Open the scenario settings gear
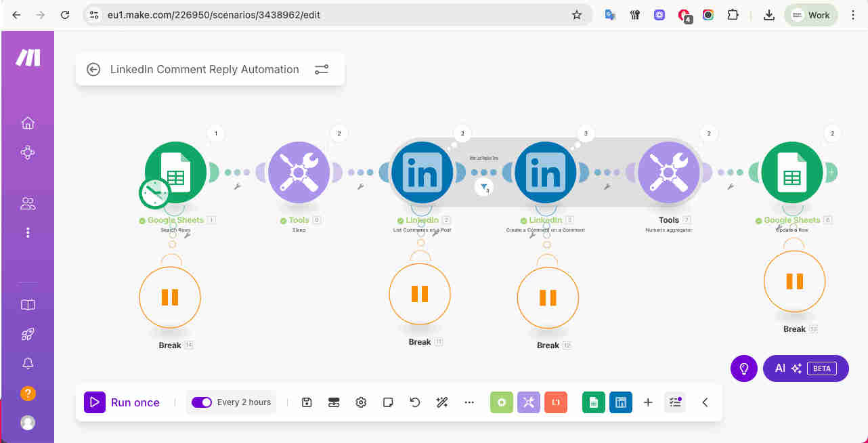This screenshot has width=868, height=443. pyautogui.click(x=361, y=402)
